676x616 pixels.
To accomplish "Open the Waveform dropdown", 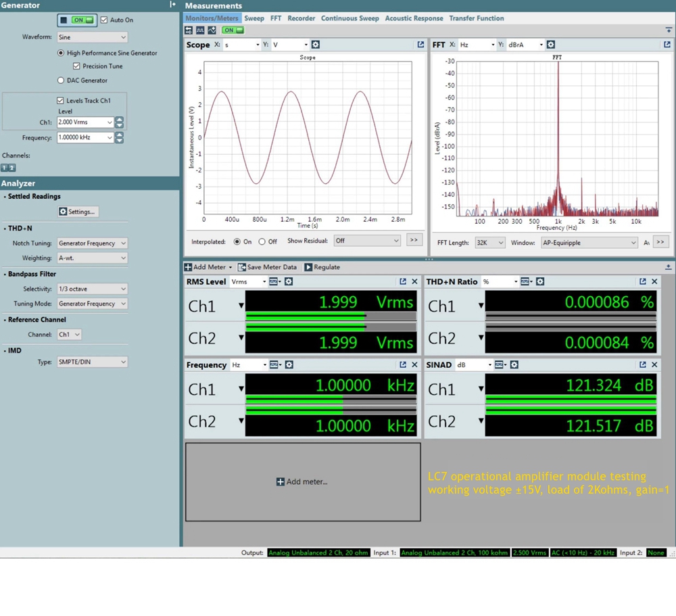I will 92,37.
